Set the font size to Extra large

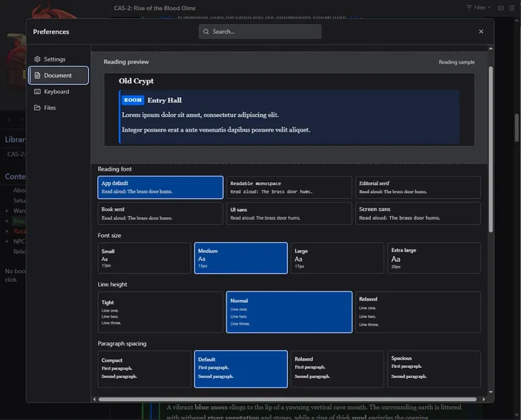coord(434,258)
